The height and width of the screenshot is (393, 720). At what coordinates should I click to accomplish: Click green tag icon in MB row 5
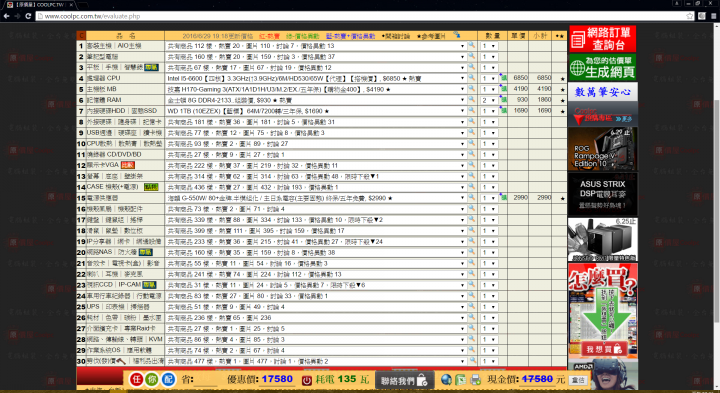[503, 89]
